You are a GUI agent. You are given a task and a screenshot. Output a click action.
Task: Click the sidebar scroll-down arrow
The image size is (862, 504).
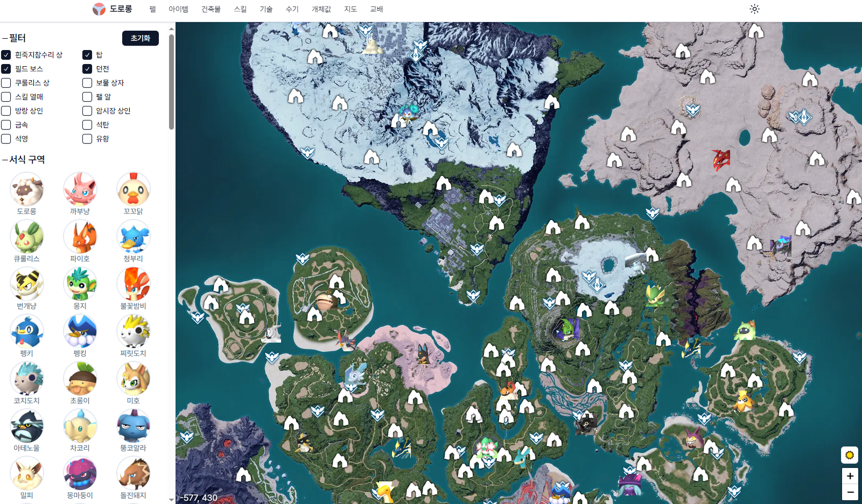pyautogui.click(x=171, y=500)
